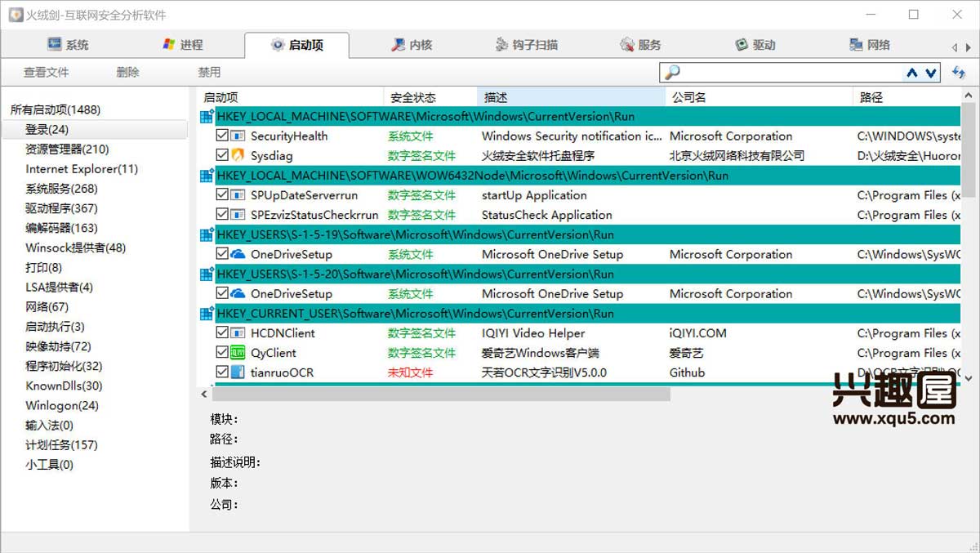Uncheck the SecurityHealth startup entry
The width and height of the screenshot is (980, 553).
coord(222,136)
